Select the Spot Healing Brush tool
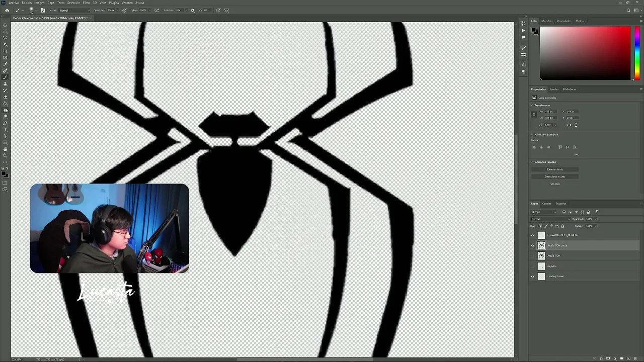Screen dimensions: 644x362 click(6, 70)
